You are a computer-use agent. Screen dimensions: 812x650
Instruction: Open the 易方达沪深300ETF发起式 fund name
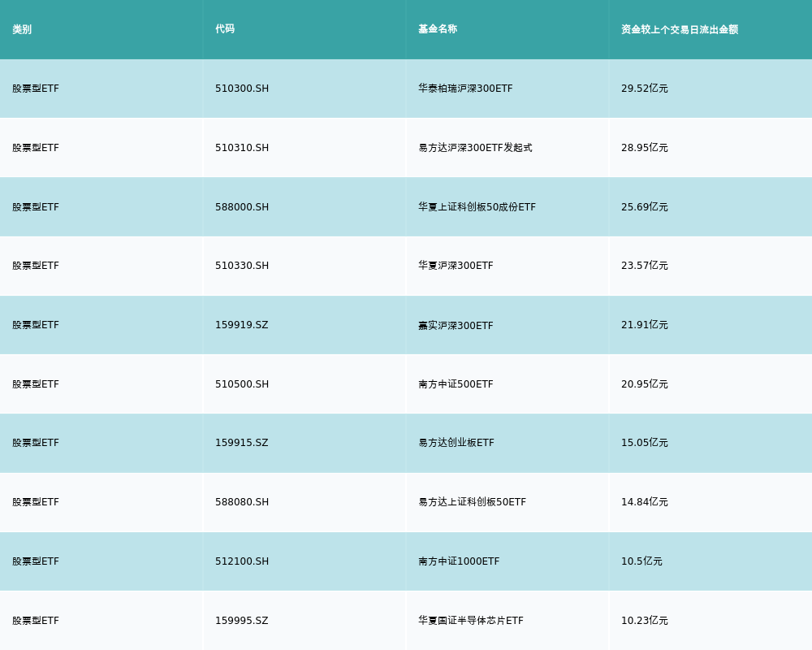475,148
